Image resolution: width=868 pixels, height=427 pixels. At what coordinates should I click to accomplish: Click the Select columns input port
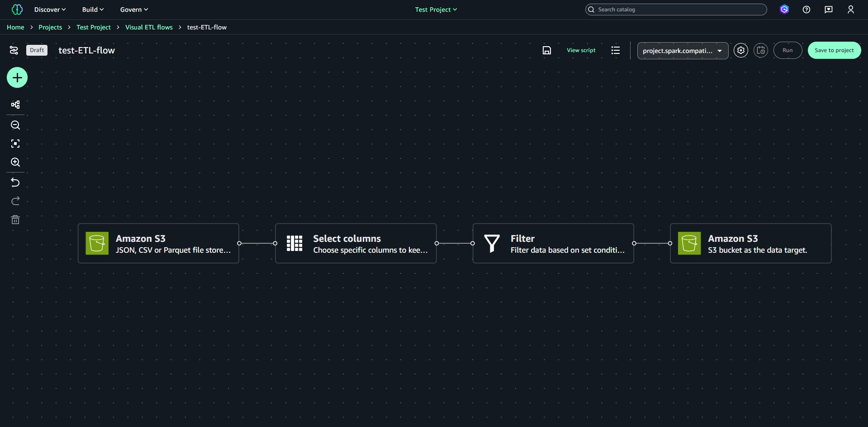[275, 243]
